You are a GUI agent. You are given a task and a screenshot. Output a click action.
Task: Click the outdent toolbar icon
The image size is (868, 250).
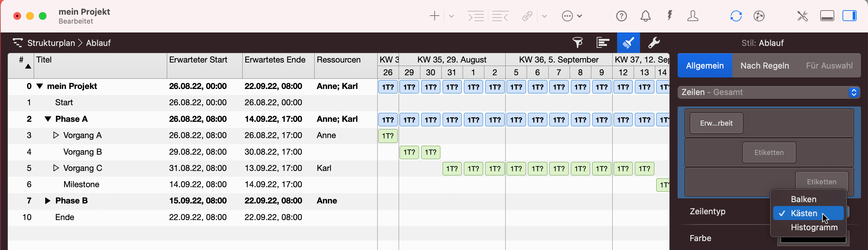[x=500, y=16]
